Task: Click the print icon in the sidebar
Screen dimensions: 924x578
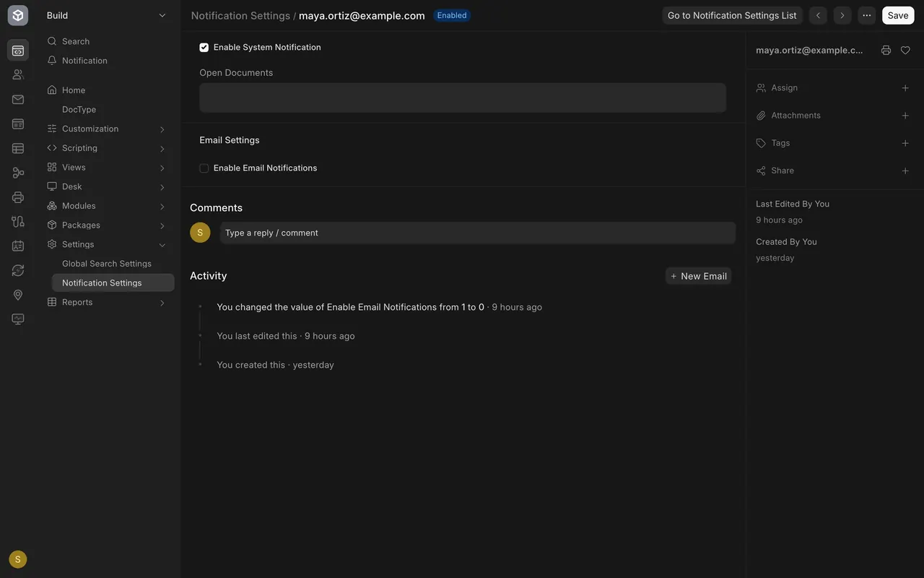Action: (886, 51)
